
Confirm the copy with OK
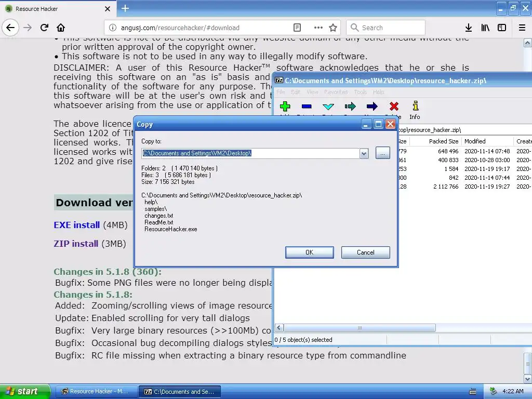[x=310, y=252]
